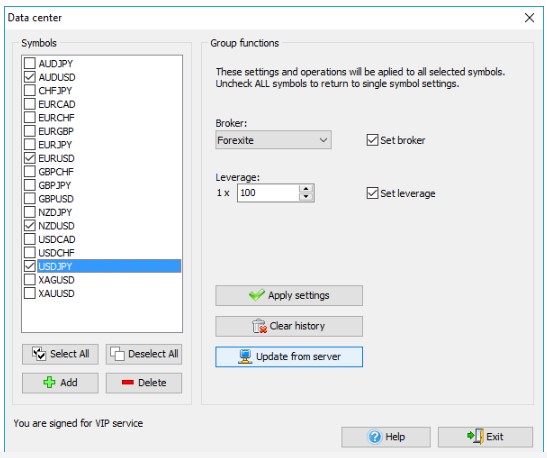Click the computer icon on Update from server

point(245,356)
